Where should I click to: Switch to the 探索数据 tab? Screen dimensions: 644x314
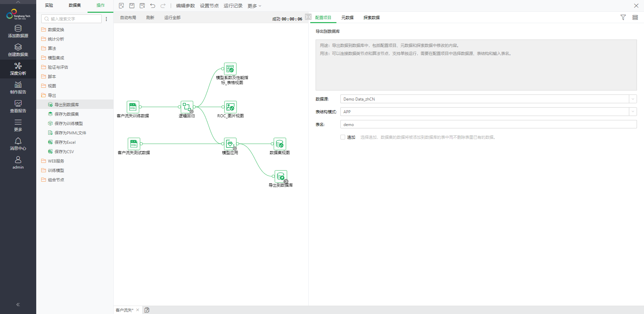pyautogui.click(x=372, y=17)
